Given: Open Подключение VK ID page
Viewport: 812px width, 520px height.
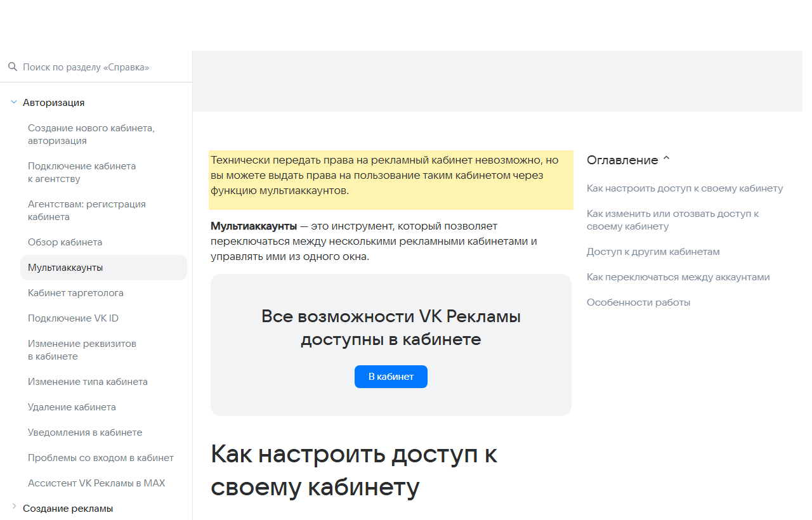Looking at the screenshot, I should tap(73, 318).
